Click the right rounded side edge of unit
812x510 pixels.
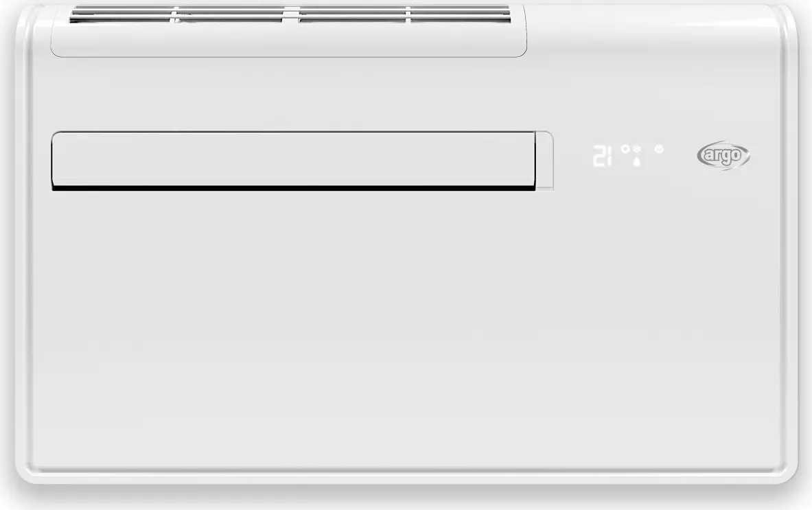(789, 244)
